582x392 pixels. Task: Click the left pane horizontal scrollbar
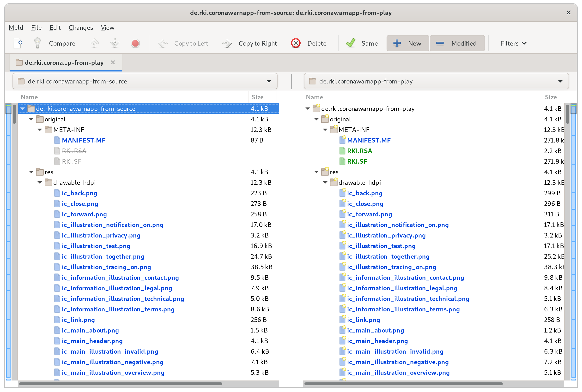[x=121, y=384]
